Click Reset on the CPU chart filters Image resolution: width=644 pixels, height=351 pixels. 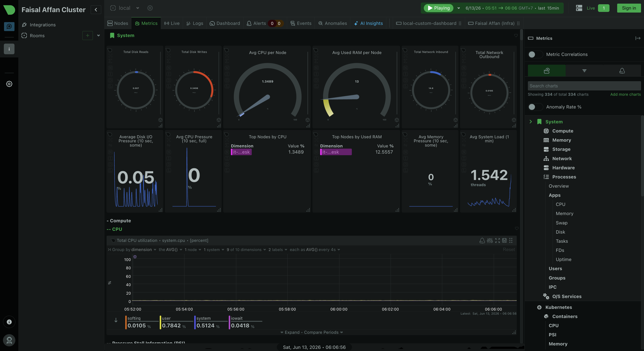509,250
